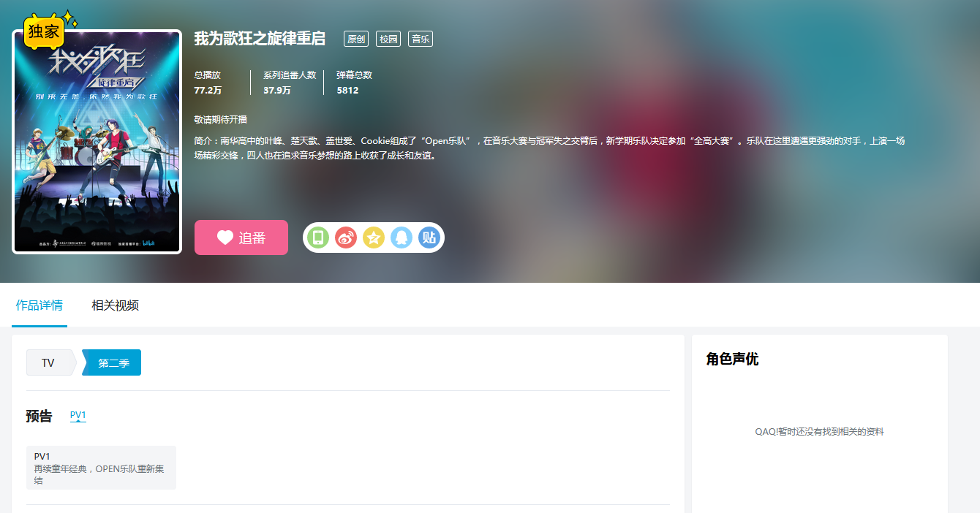The height and width of the screenshot is (513, 980).
Task: Select the 第二季 season toggle
Action: 111,362
